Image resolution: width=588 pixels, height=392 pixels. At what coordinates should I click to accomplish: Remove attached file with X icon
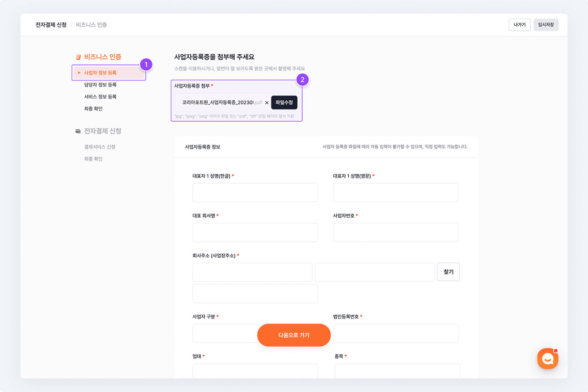(267, 103)
